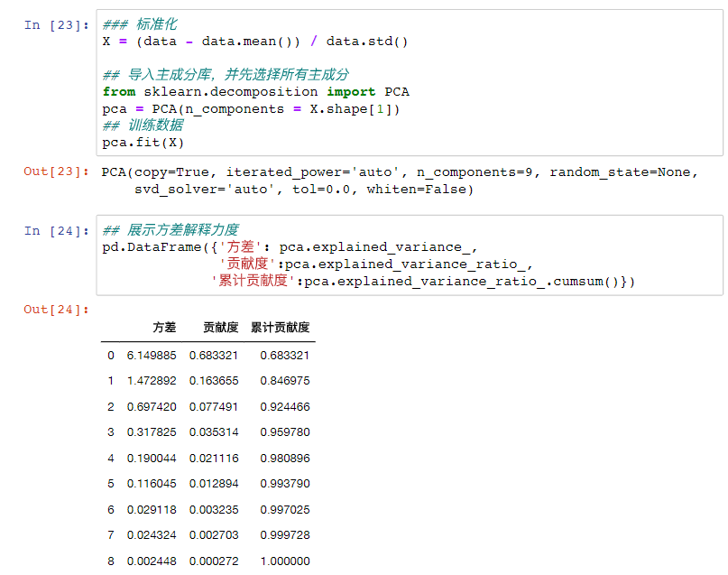728x575 pixels.
Task: Click the cell value 0.697420
Action: pyautogui.click(x=152, y=407)
